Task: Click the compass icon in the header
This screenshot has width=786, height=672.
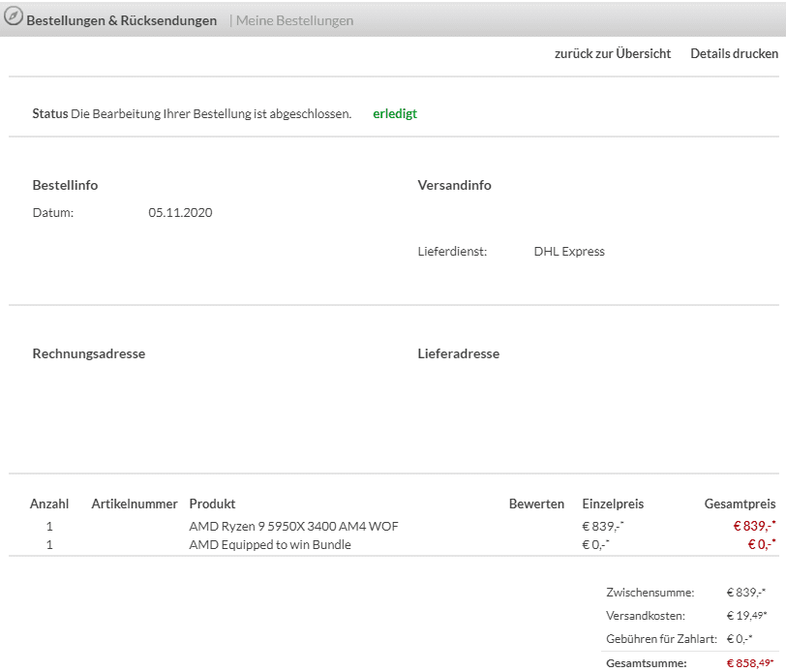Action: [14, 18]
